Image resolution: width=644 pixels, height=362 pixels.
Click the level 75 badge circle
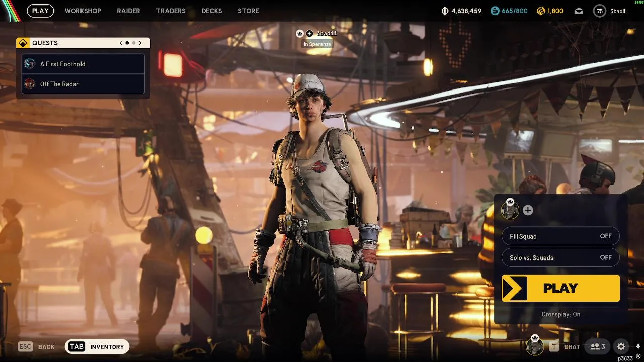point(599,11)
